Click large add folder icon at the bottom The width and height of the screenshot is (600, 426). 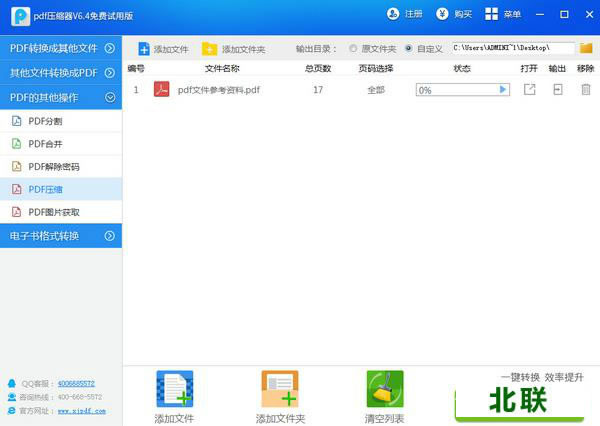[x=280, y=388]
